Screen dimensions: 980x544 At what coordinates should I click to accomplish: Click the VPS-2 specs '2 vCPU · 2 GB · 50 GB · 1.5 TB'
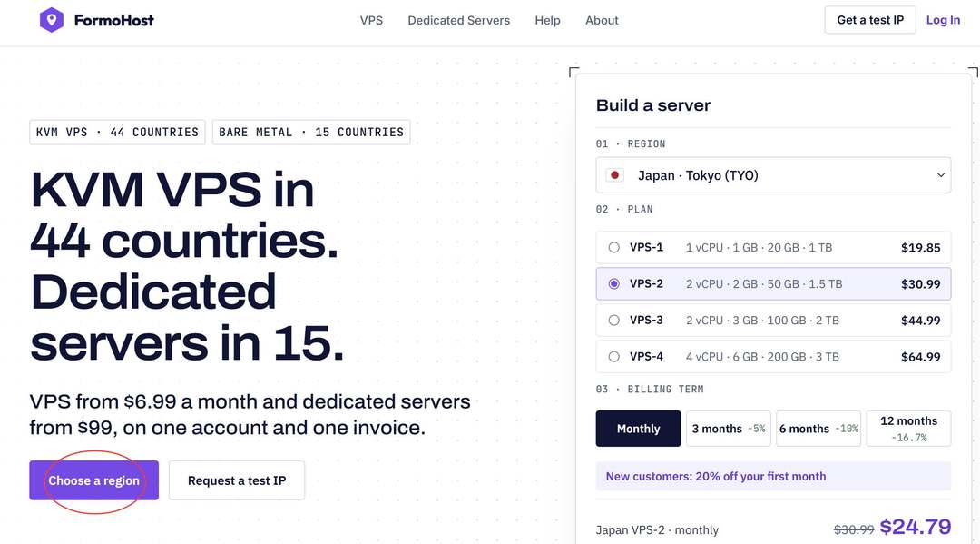764,284
